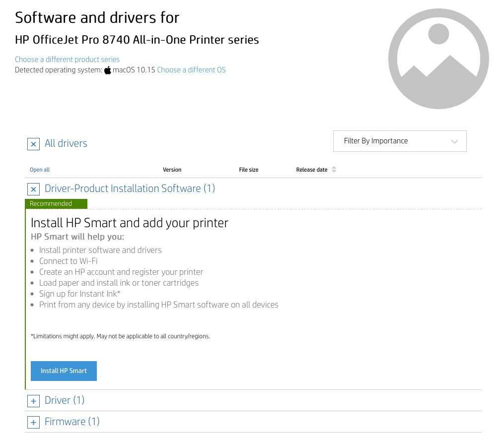The image size is (504, 439).
Task: Click the File size column header
Action: tap(248, 170)
